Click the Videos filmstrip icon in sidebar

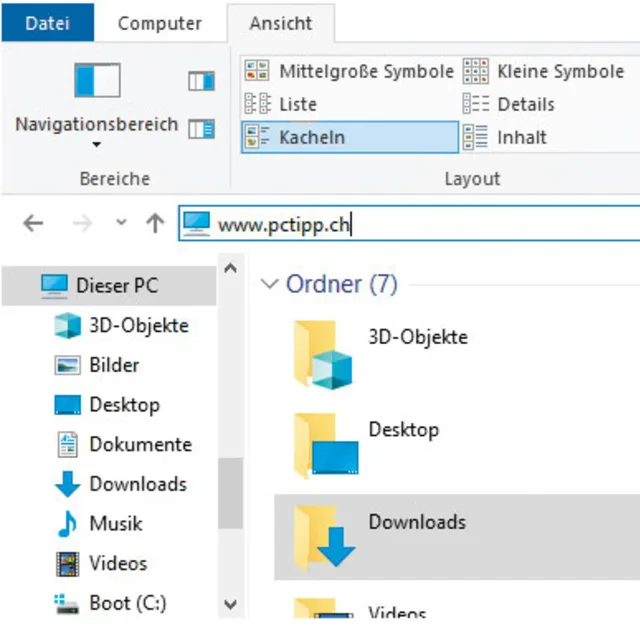(x=67, y=564)
